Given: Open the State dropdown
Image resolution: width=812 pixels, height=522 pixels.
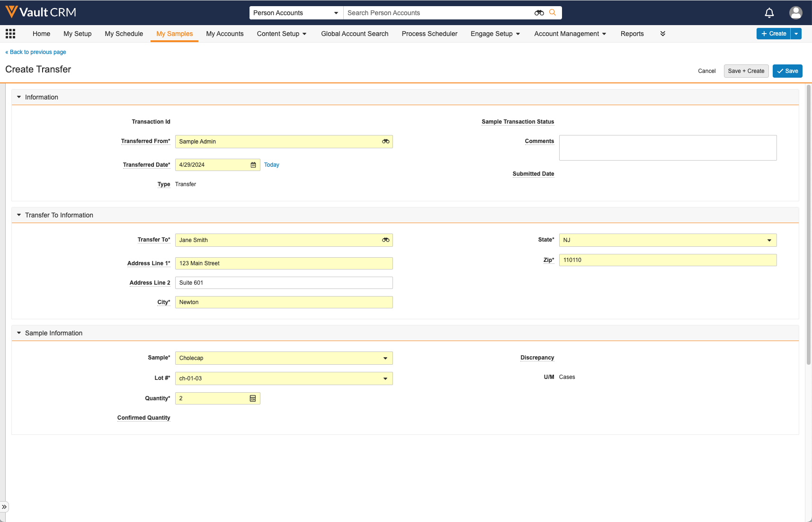Looking at the screenshot, I should coord(769,240).
